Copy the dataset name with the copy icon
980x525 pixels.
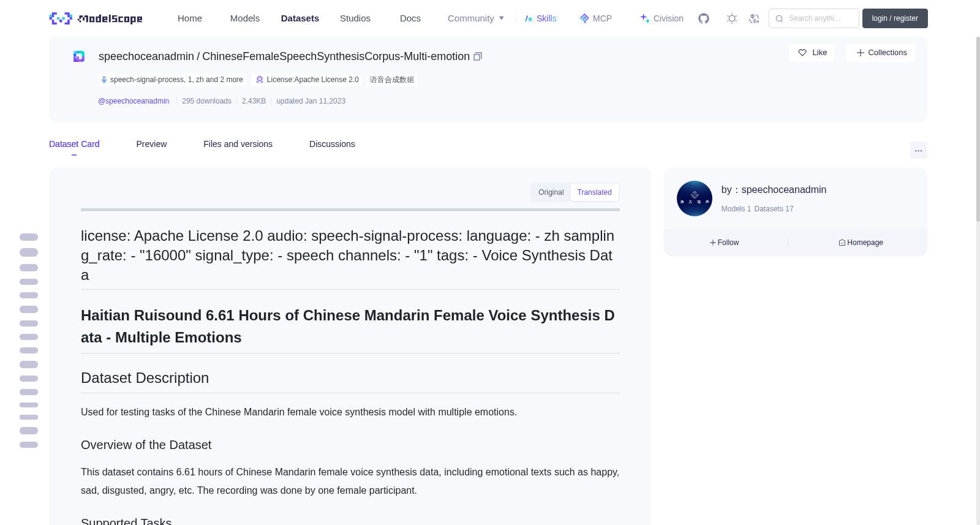click(x=478, y=56)
